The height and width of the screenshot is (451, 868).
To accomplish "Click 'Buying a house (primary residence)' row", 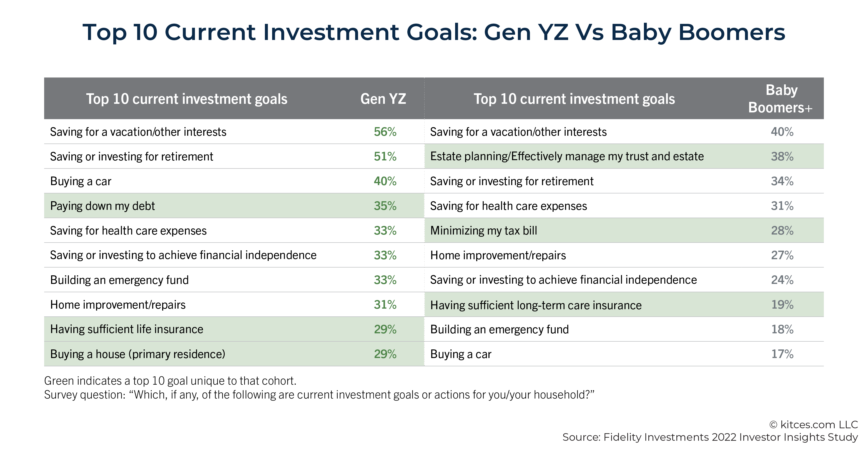I will [234, 354].
